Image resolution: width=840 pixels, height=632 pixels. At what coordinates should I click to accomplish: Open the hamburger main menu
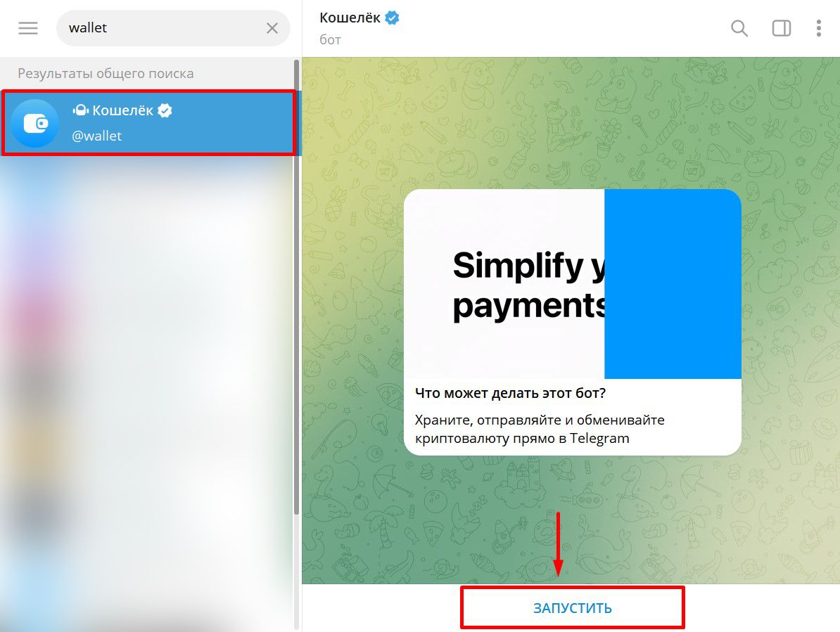(28, 28)
